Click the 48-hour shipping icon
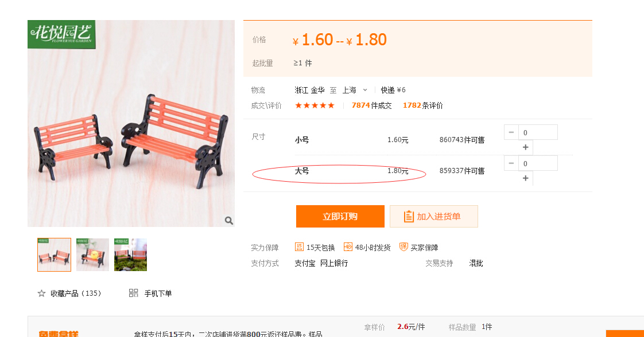 click(348, 247)
